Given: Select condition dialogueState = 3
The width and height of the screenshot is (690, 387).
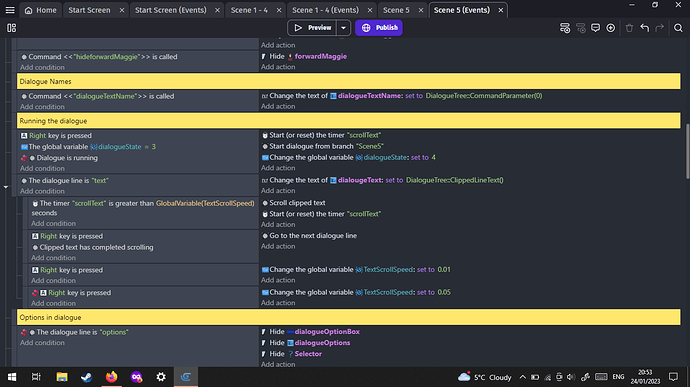Looking at the screenshot, I should (88, 147).
